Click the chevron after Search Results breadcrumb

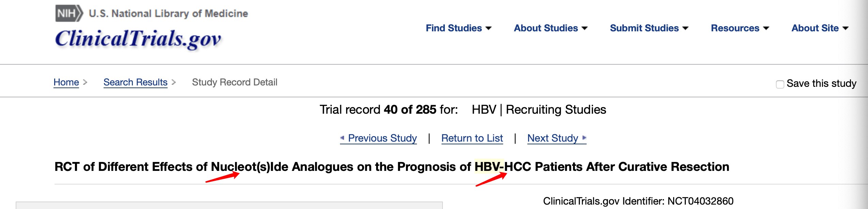click(174, 82)
